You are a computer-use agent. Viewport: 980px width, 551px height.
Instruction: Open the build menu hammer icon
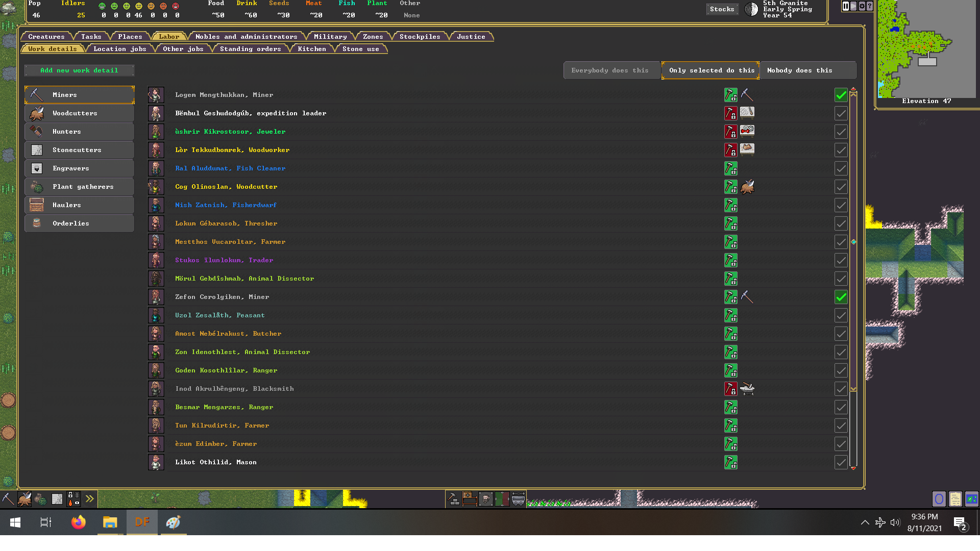(x=453, y=499)
